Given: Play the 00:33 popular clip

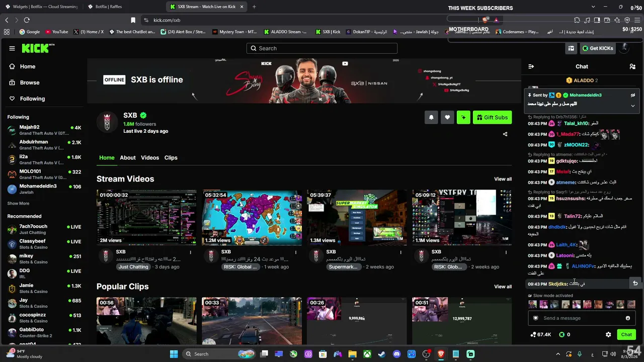Looking at the screenshot, I should pyautogui.click(x=252, y=321).
